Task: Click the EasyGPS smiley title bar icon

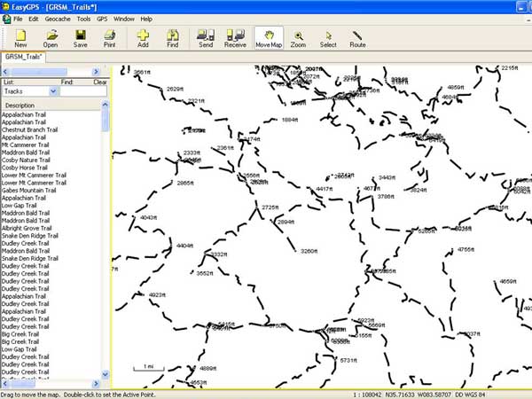Action: point(5,6)
